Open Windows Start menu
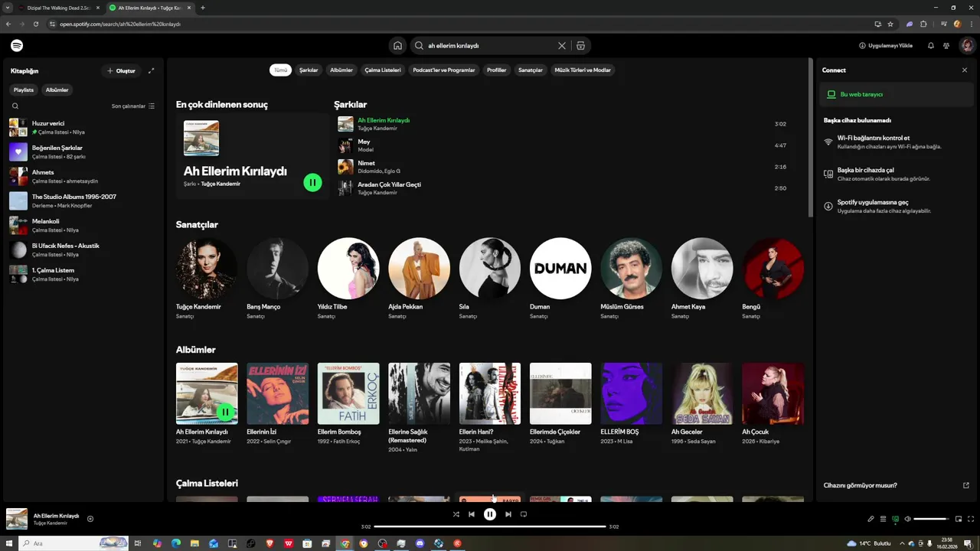 click(x=8, y=543)
